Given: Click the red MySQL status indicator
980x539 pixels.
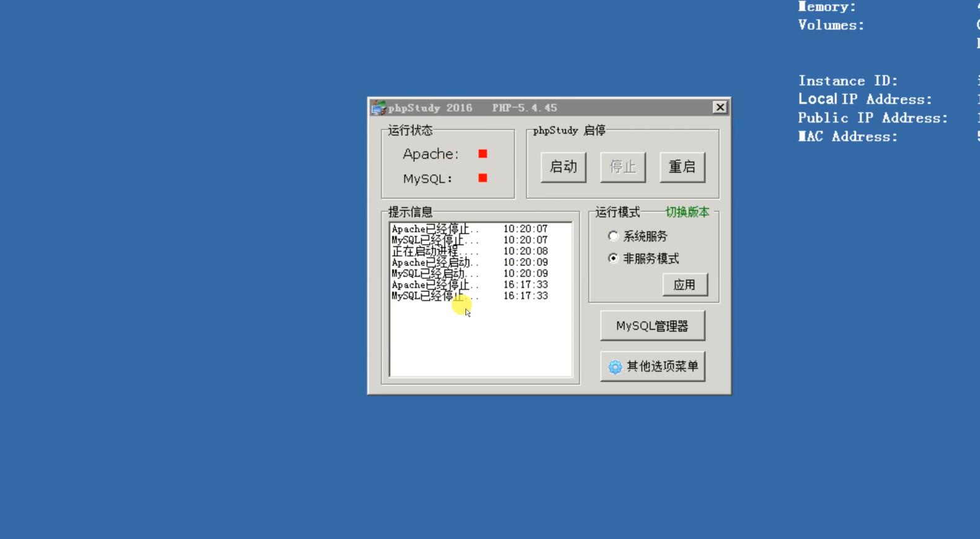Looking at the screenshot, I should pyautogui.click(x=483, y=178).
